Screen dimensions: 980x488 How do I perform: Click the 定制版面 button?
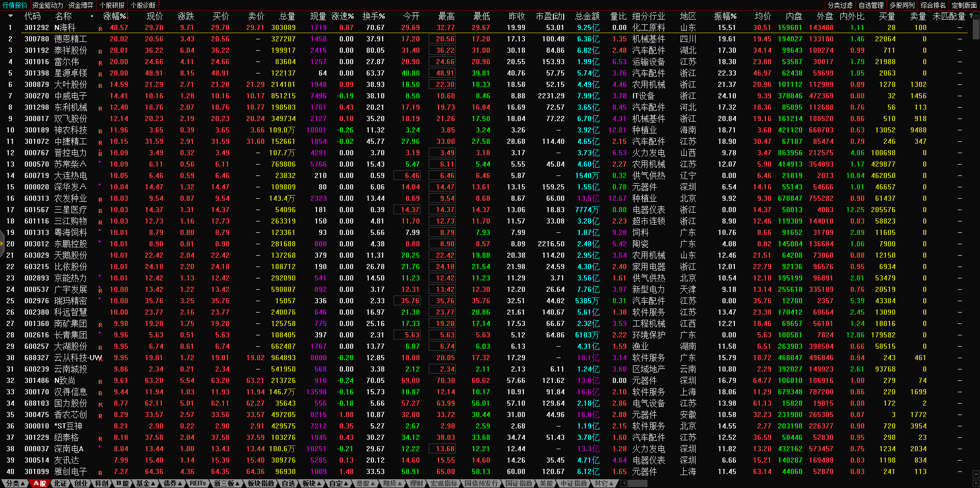tap(963, 5)
